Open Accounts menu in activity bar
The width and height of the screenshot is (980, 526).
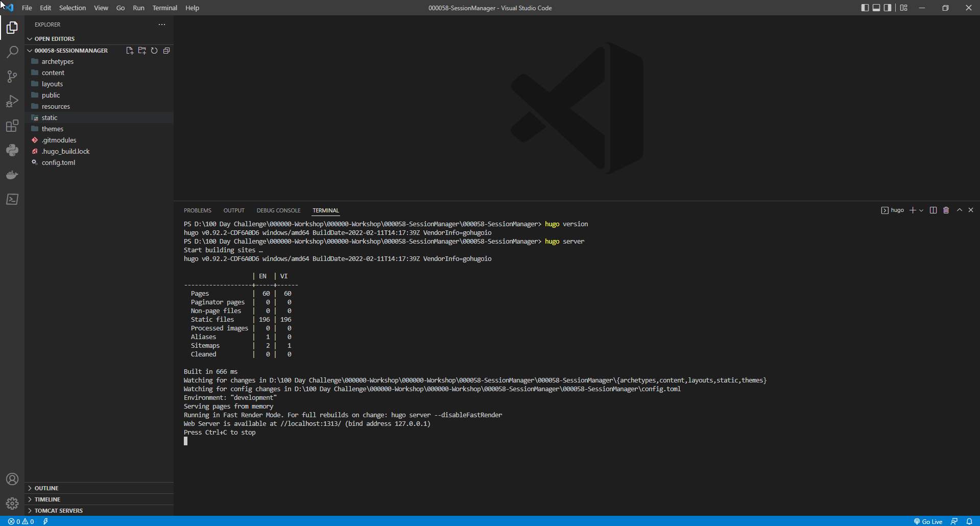click(12, 479)
